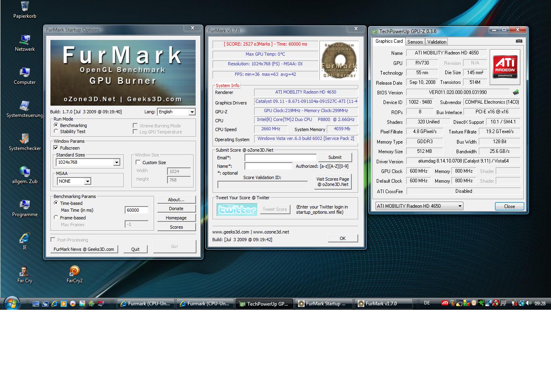The height and width of the screenshot is (392, 551).
Task: Click the Close button in GPU-Z
Action: click(x=509, y=206)
